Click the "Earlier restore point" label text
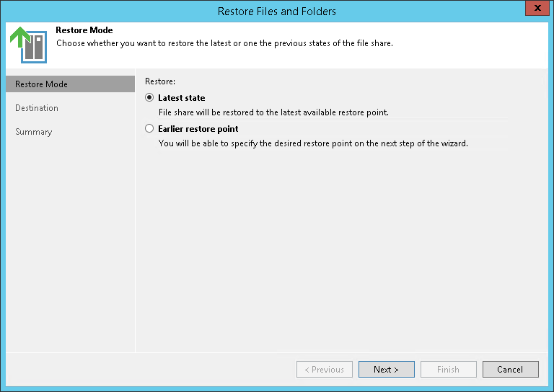 pos(198,129)
